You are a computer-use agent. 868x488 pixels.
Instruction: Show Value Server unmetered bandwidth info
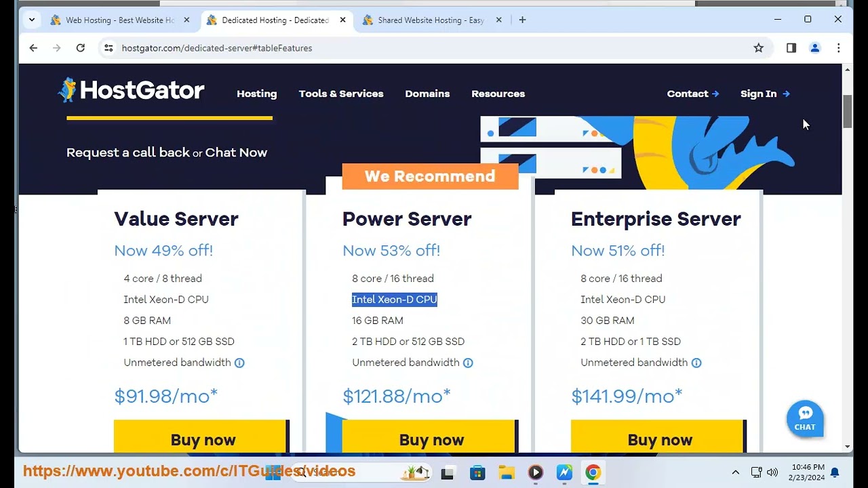[239, 363]
